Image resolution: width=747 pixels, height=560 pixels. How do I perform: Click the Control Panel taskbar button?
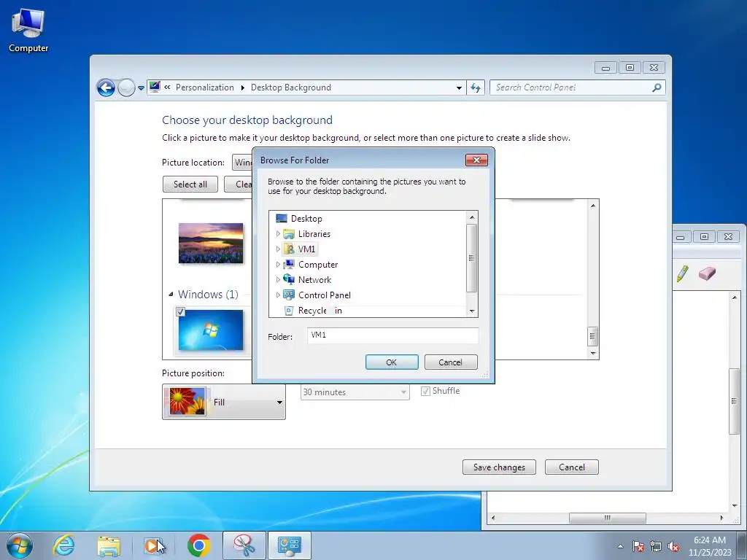click(289, 545)
